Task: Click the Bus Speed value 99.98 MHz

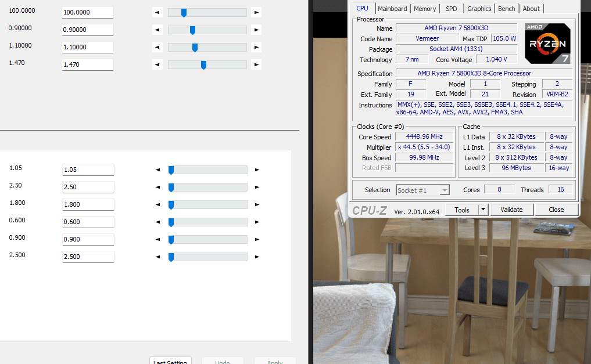Action: (424, 157)
